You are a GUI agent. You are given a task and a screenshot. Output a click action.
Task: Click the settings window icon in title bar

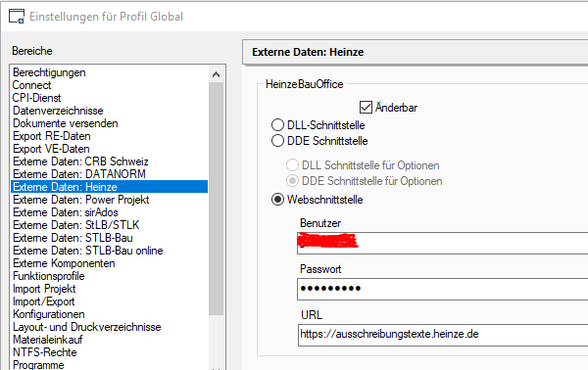17,17
